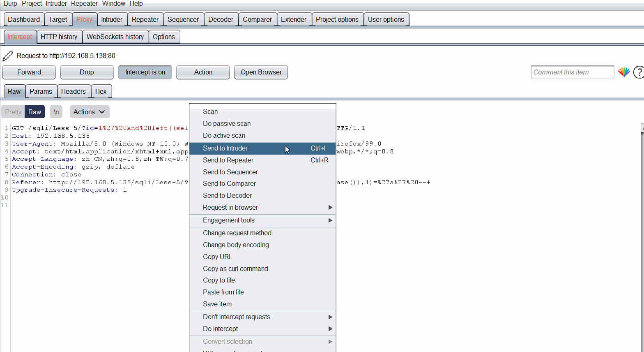The width and height of the screenshot is (644, 352).
Task: Open the WebSockets history tab
Action: pos(115,37)
